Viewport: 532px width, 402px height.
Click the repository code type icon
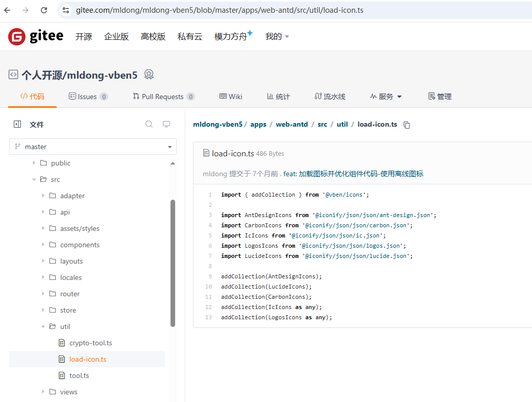click(13, 75)
